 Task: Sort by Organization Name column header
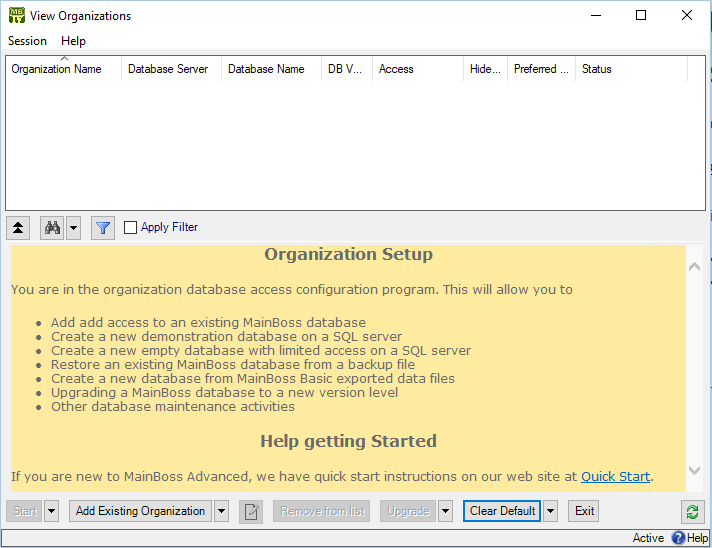coord(64,69)
